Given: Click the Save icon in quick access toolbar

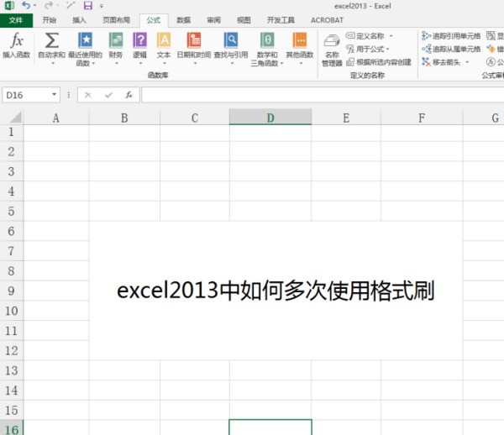Looking at the screenshot, I should tap(87, 6).
